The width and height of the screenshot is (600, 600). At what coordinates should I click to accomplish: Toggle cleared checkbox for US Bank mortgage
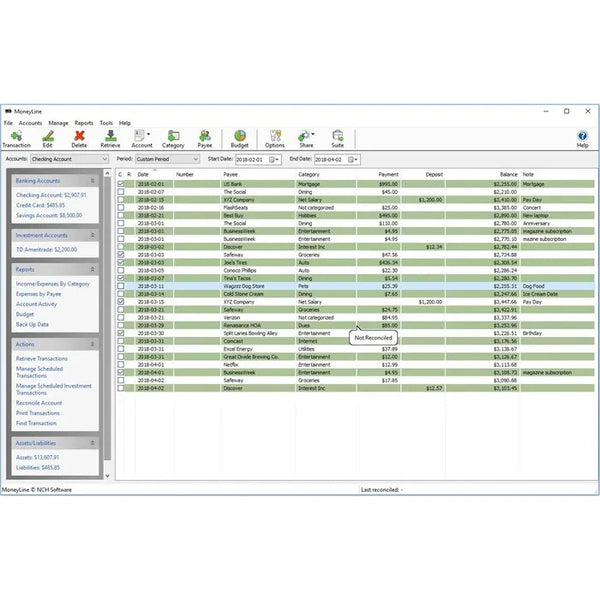121,184
